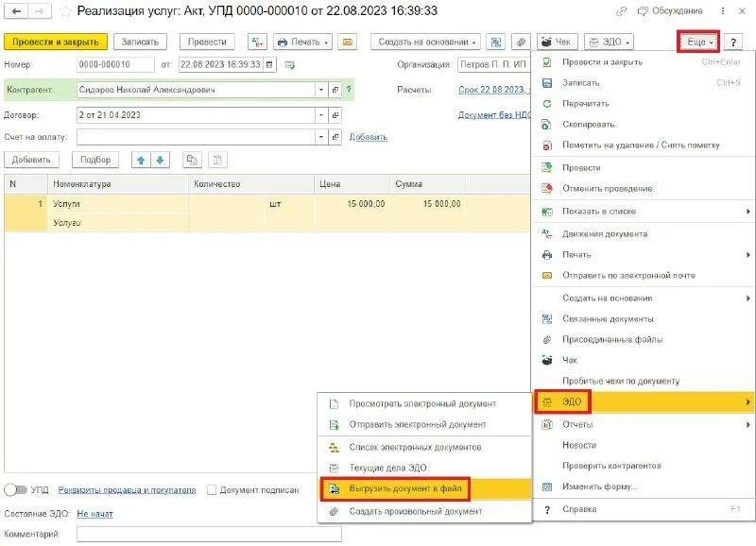Open attached files via paperclip icon
The height and width of the screenshot is (546, 756).
tap(519, 42)
